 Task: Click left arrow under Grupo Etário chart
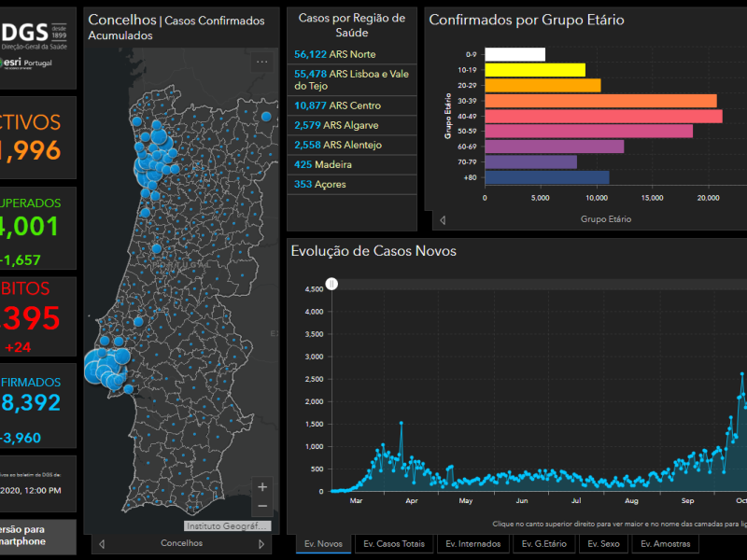pos(443,220)
